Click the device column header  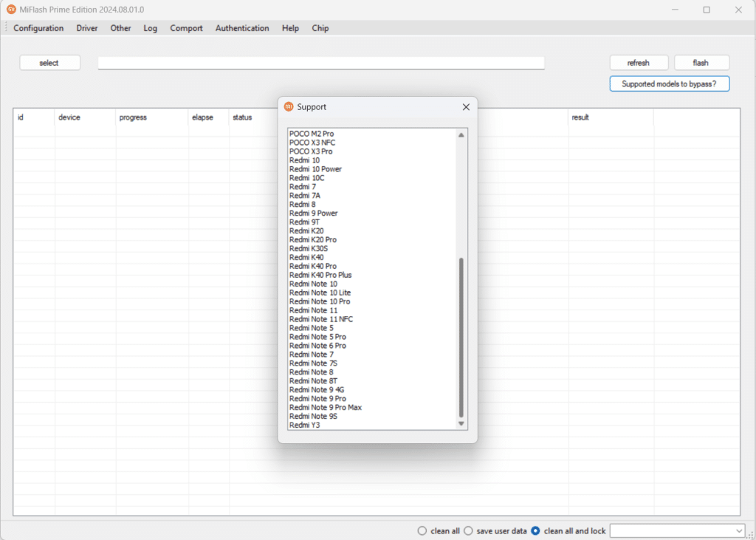[x=85, y=117]
